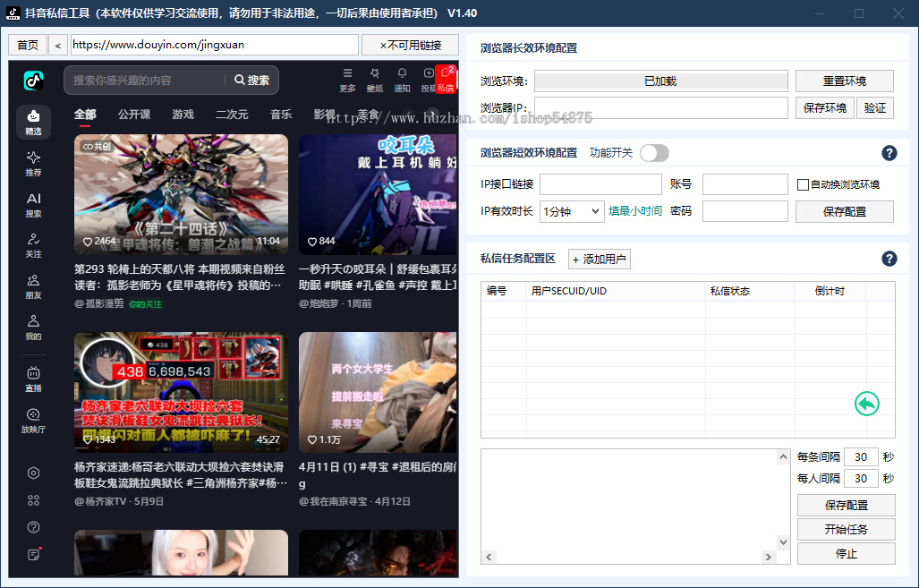Click the 每条间隔 seconds field
Image resolution: width=919 pixels, height=588 pixels.
(x=861, y=456)
